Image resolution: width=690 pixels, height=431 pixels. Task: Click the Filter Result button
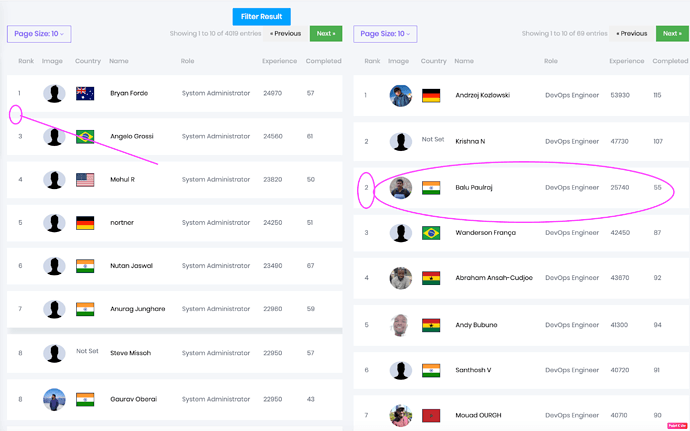pyautogui.click(x=261, y=16)
